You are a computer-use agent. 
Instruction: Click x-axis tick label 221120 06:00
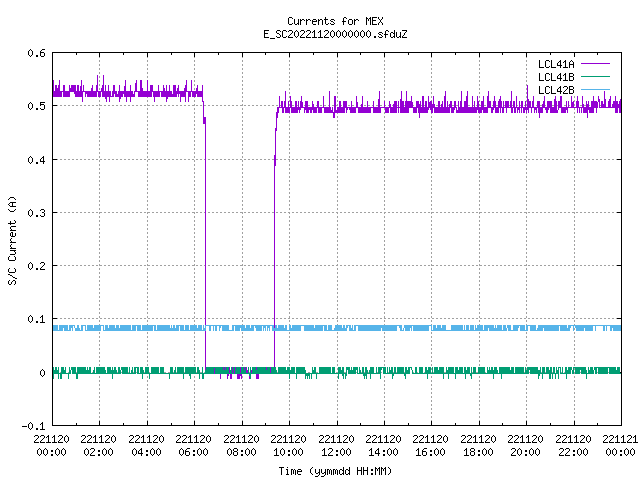193,446
